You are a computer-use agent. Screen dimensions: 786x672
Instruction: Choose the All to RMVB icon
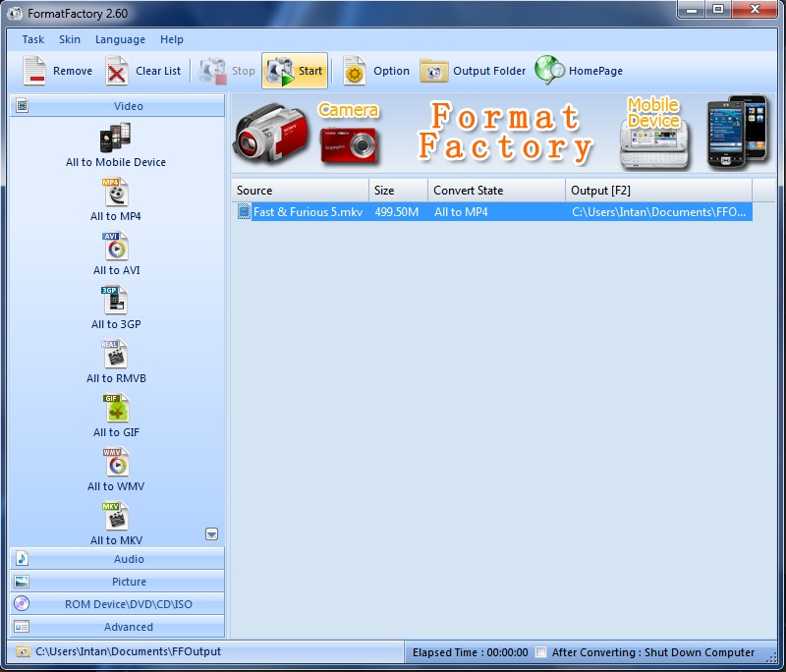click(x=115, y=355)
